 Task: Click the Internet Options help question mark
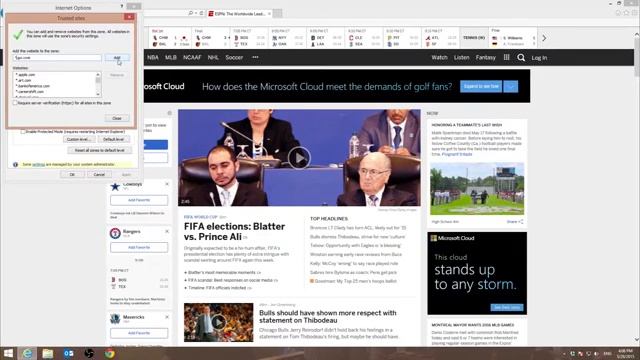(122, 7)
